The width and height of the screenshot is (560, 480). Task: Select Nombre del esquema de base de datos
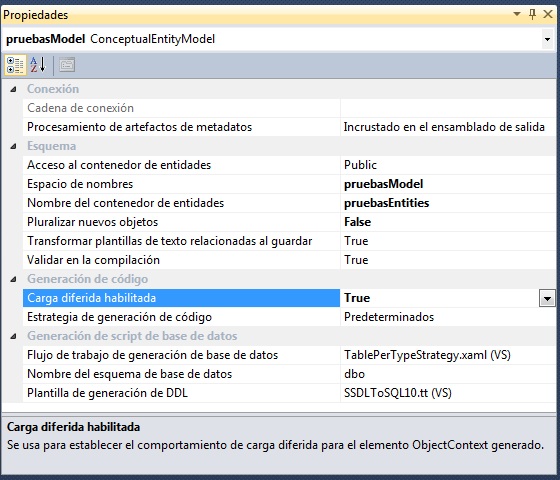[181, 374]
